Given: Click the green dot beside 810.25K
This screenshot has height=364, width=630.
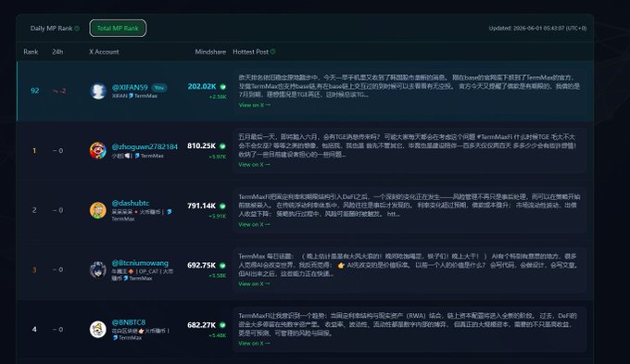Looking at the screenshot, I should click(223, 145).
